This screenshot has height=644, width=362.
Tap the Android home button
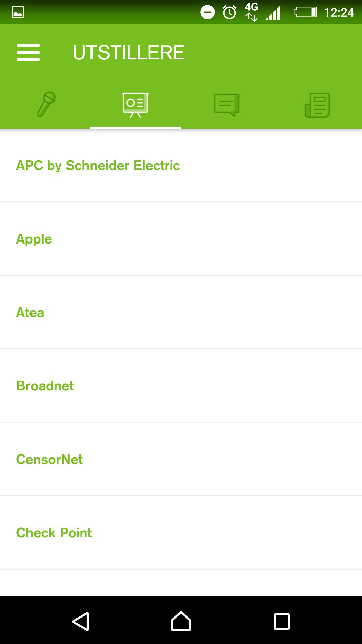point(181,621)
